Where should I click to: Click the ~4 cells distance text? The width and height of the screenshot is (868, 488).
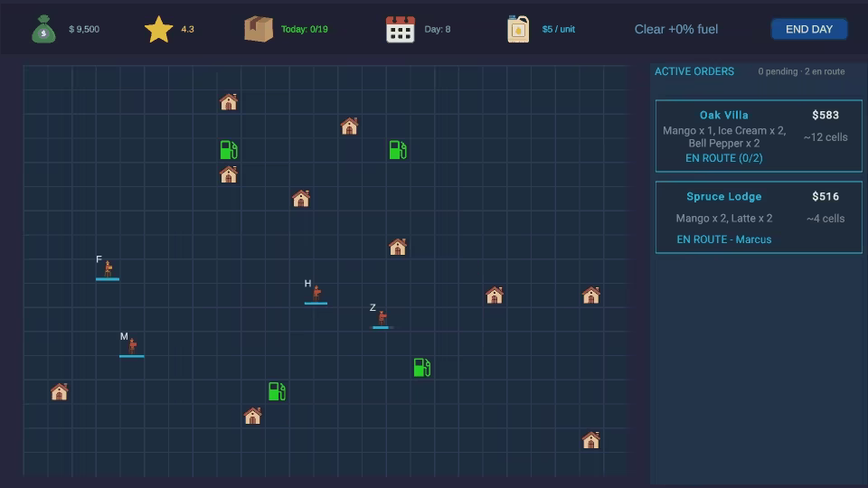(x=826, y=219)
